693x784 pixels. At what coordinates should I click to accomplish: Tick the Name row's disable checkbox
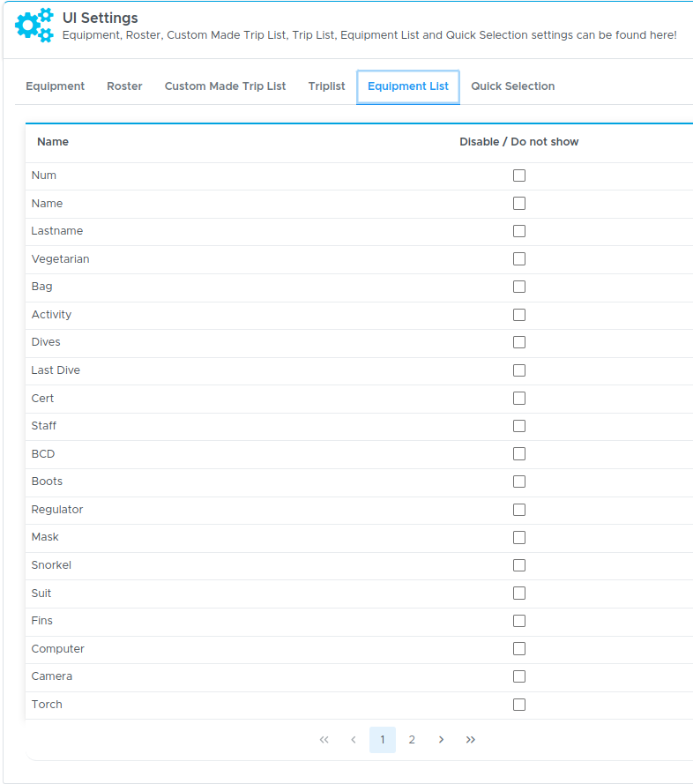point(519,204)
